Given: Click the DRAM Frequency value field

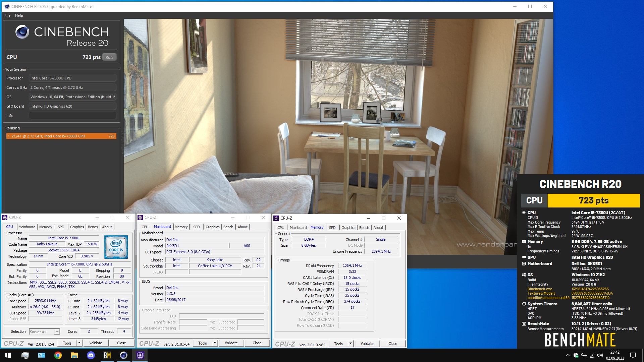Looking at the screenshot, I should [x=352, y=265].
